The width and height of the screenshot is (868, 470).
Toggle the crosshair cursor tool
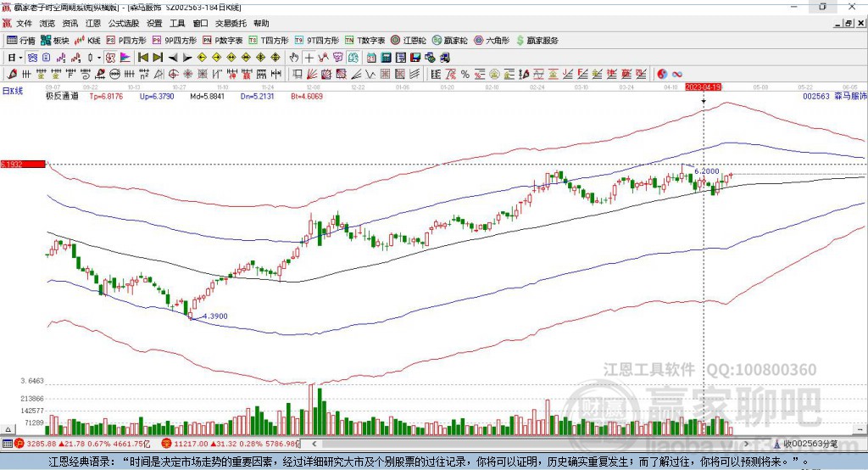(309, 58)
